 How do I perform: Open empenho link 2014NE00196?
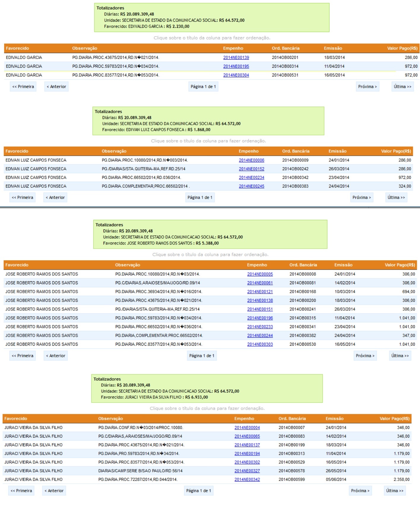click(x=260, y=318)
